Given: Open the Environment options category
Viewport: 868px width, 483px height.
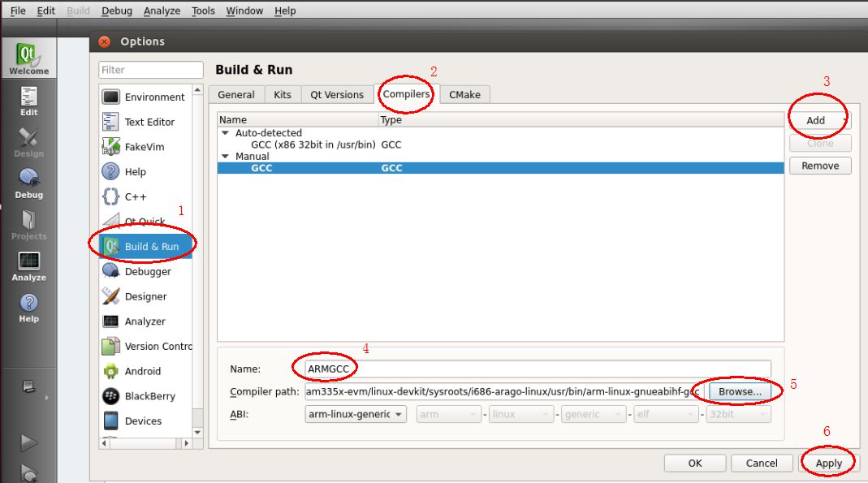Looking at the screenshot, I should 145,97.
